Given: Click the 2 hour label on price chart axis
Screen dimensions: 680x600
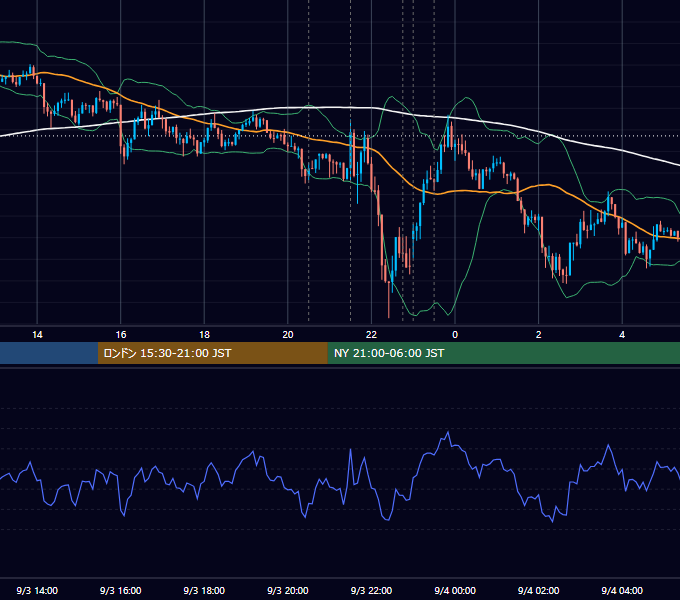Looking at the screenshot, I should click(x=539, y=335).
